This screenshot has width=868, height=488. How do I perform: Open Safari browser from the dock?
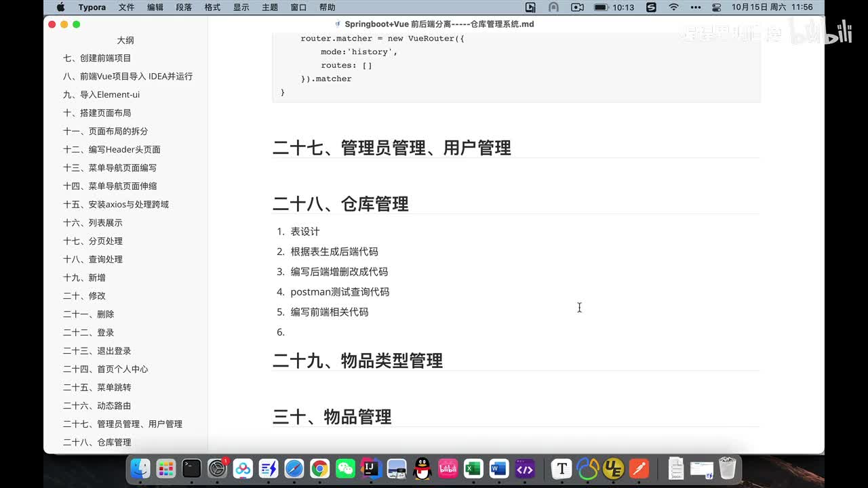(x=294, y=468)
